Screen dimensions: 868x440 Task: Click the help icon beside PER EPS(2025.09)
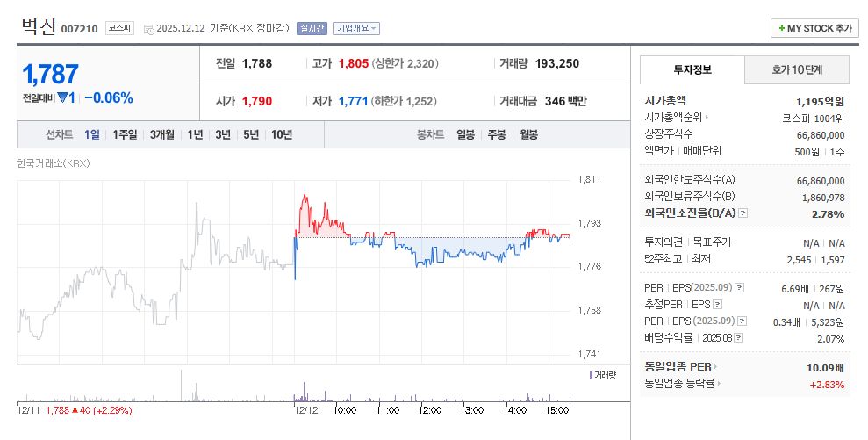(739, 287)
